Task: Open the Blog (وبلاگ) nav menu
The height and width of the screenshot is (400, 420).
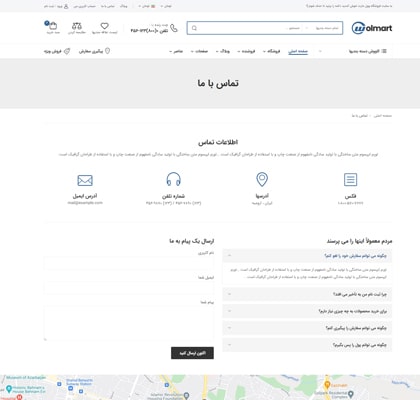Action: 223,51
